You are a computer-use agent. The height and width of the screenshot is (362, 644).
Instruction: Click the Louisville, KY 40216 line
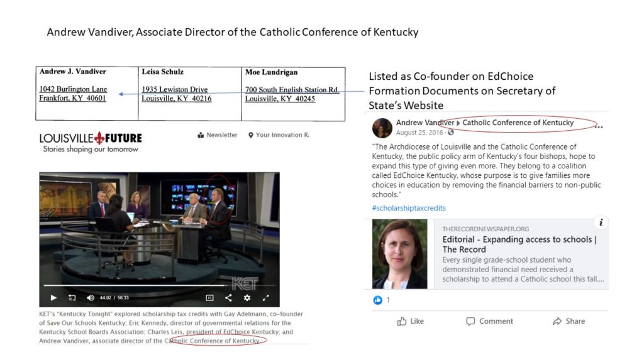point(177,99)
